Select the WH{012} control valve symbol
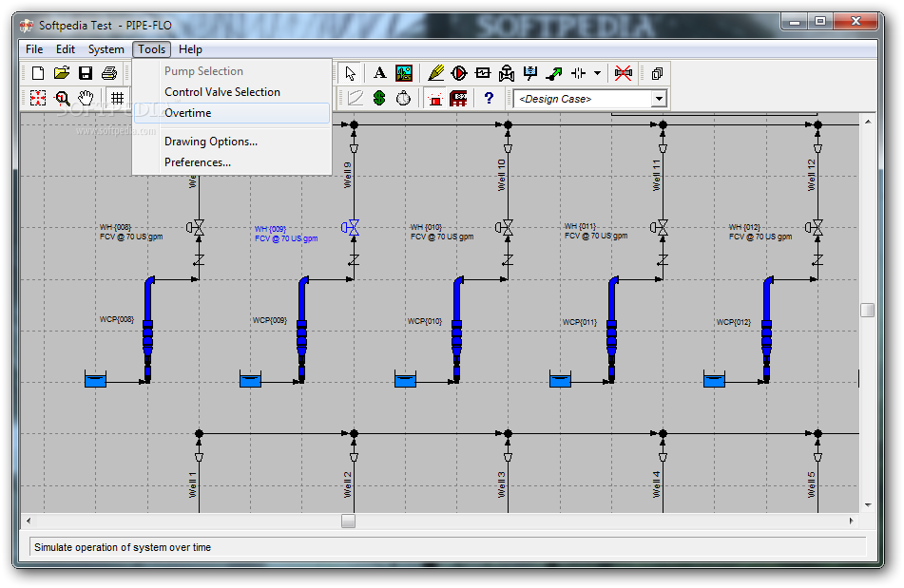The width and height of the screenshot is (904, 588). coord(814,227)
